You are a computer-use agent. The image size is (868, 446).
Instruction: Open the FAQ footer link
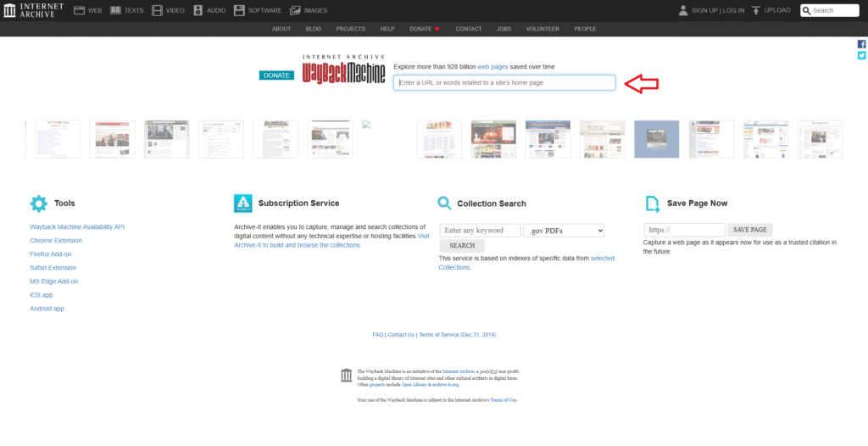pos(377,335)
